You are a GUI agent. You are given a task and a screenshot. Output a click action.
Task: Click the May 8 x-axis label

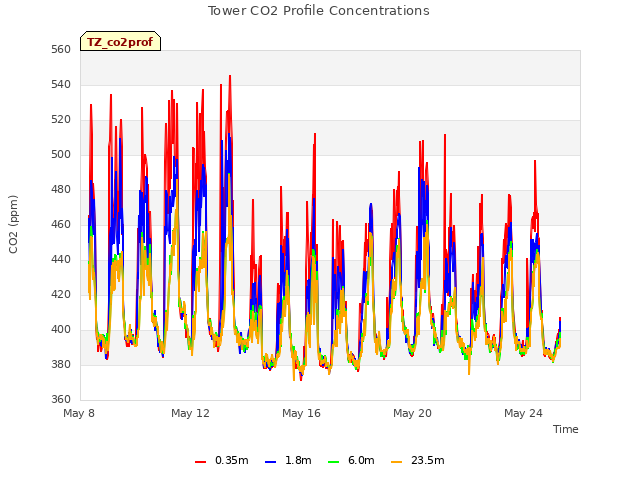pos(79,413)
